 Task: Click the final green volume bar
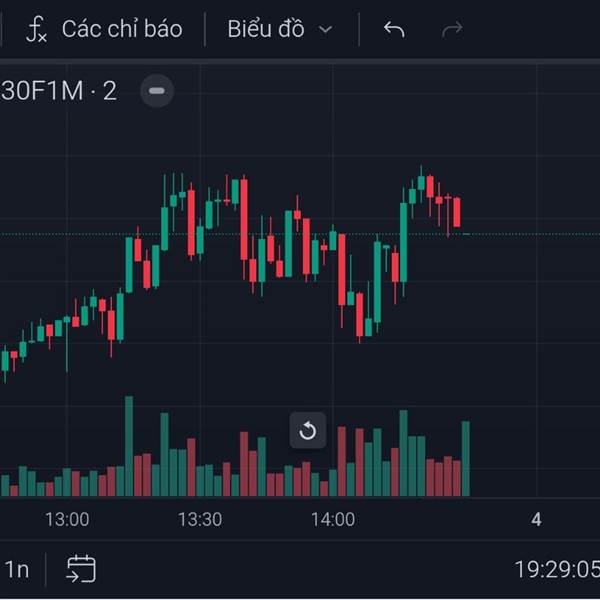[x=466, y=459]
